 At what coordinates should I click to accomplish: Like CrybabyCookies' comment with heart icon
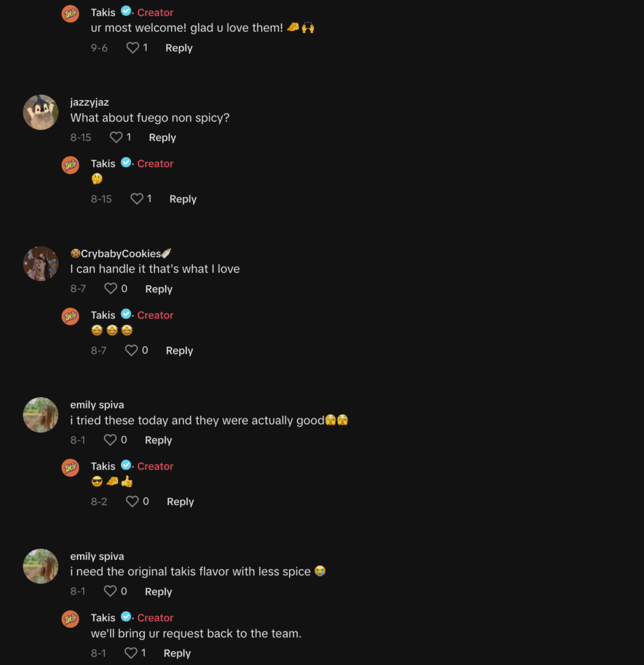point(110,289)
